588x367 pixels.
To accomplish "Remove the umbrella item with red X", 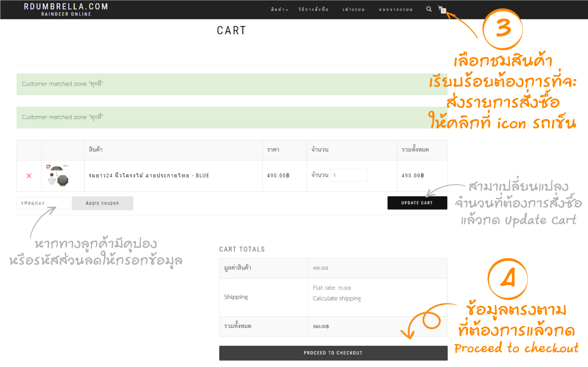I will point(29,176).
